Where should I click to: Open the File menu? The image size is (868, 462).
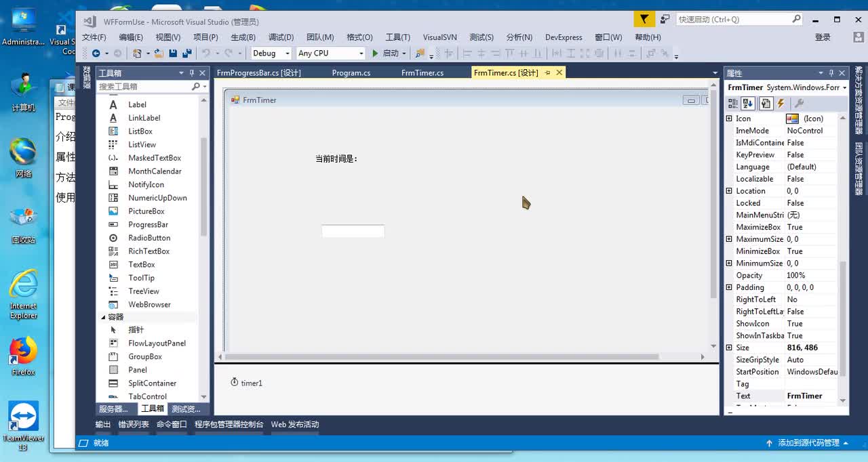[94, 37]
